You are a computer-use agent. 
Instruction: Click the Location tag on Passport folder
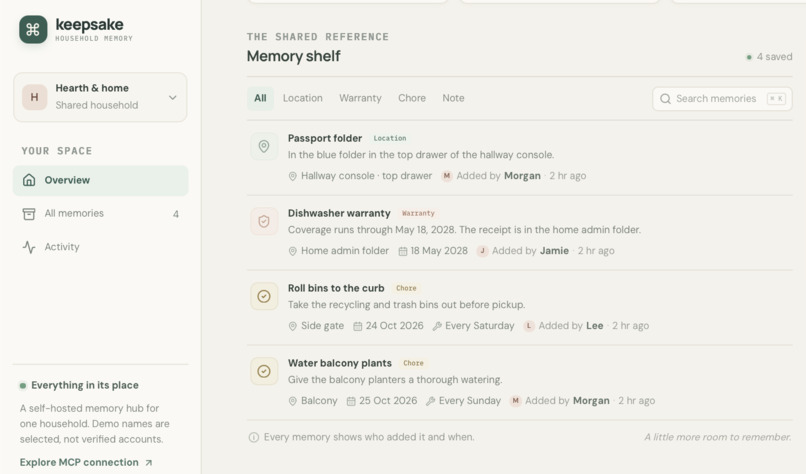[390, 138]
